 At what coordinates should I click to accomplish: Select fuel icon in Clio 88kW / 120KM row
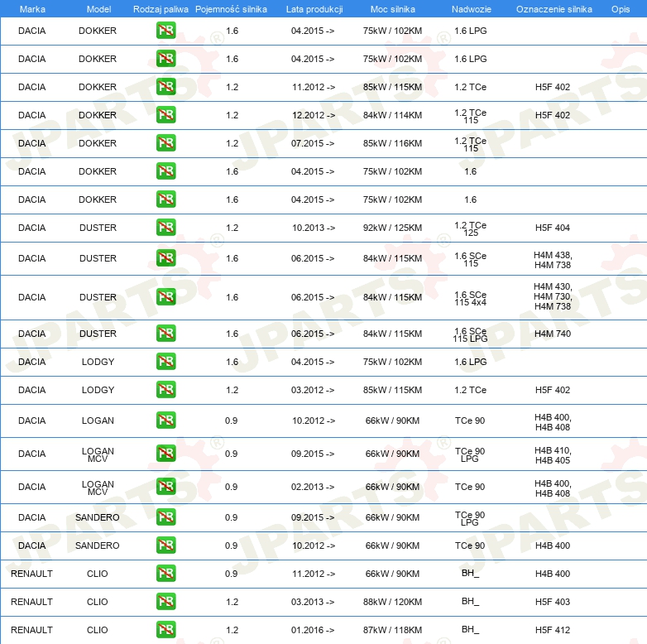(165, 602)
